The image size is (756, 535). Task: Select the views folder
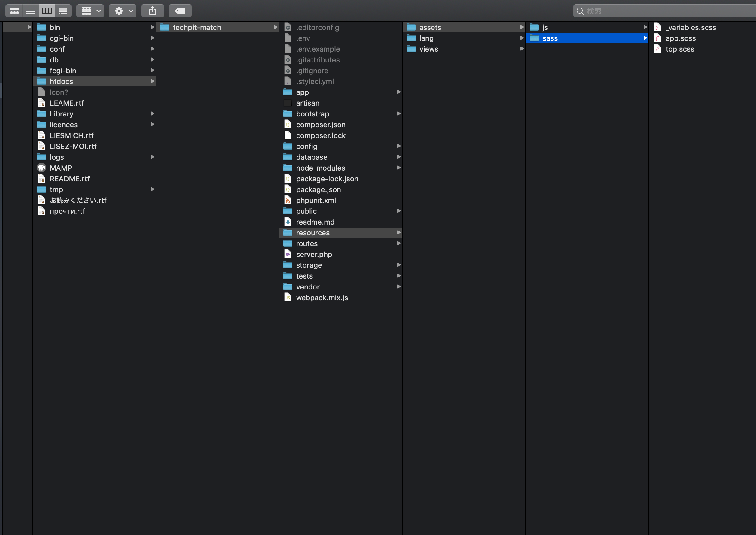[464, 49]
